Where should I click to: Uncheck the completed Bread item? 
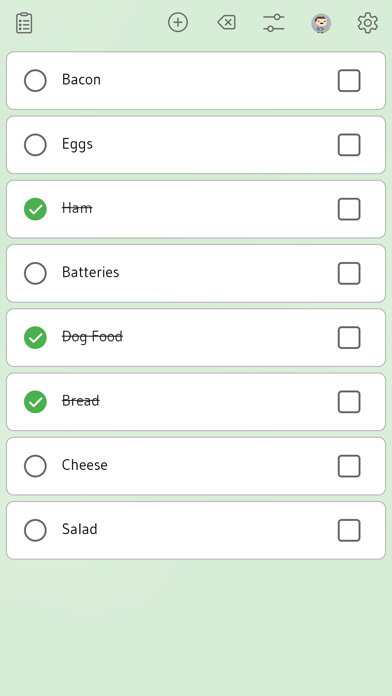click(35, 402)
